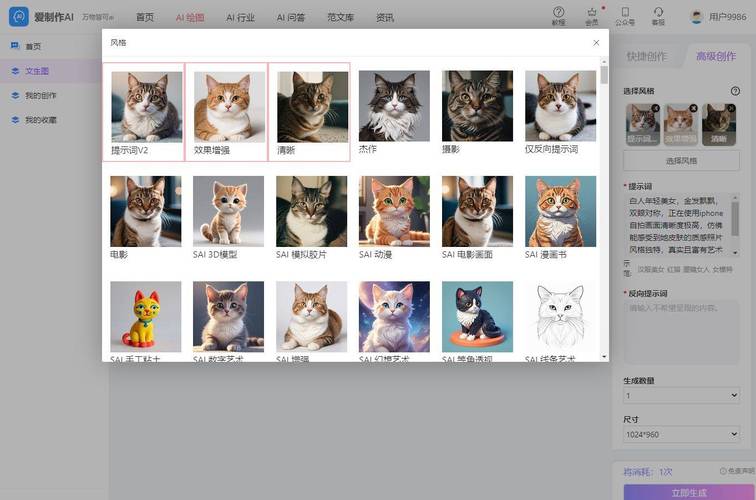Open the 会员 membership crown icon
756x500 pixels.
(x=592, y=12)
